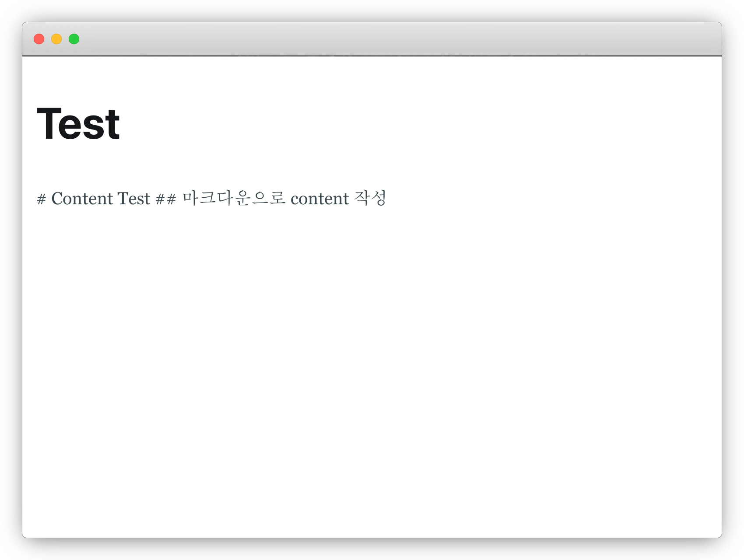Click the "##" symbols in the paragraph

coord(166,199)
